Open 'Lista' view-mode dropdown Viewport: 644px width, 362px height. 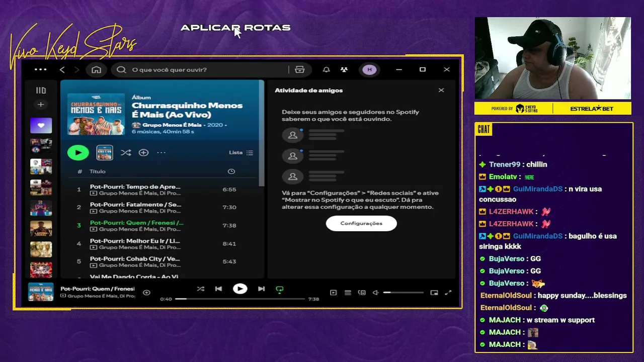pyautogui.click(x=241, y=152)
